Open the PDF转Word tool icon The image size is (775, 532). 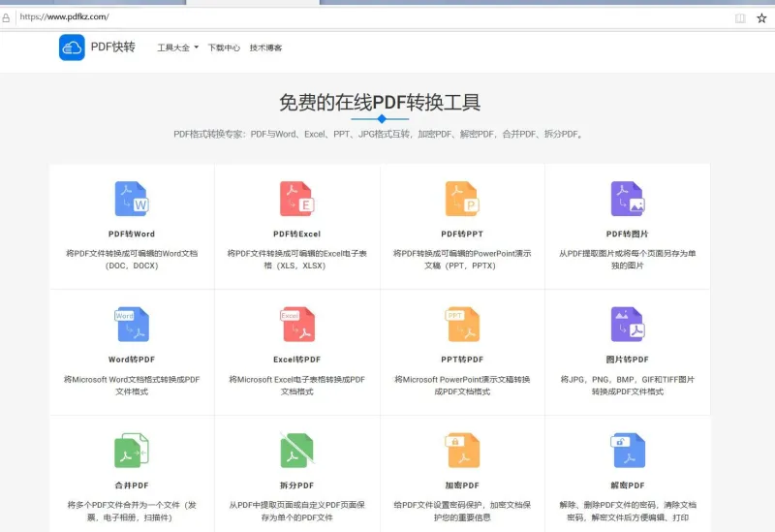pyautogui.click(x=132, y=199)
